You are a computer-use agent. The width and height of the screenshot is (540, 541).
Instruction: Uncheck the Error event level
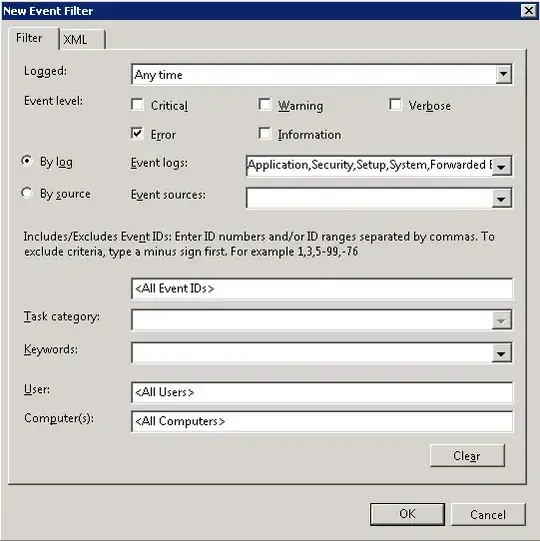[x=137, y=134]
